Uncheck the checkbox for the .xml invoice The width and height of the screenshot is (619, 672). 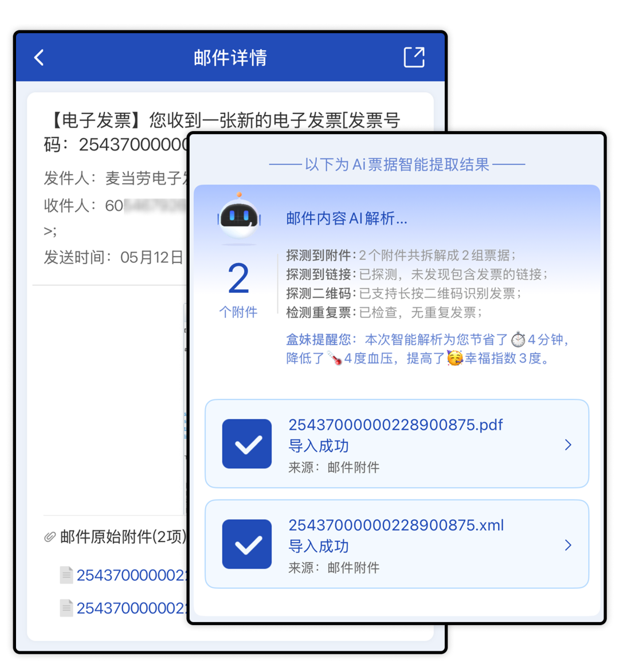point(247,544)
